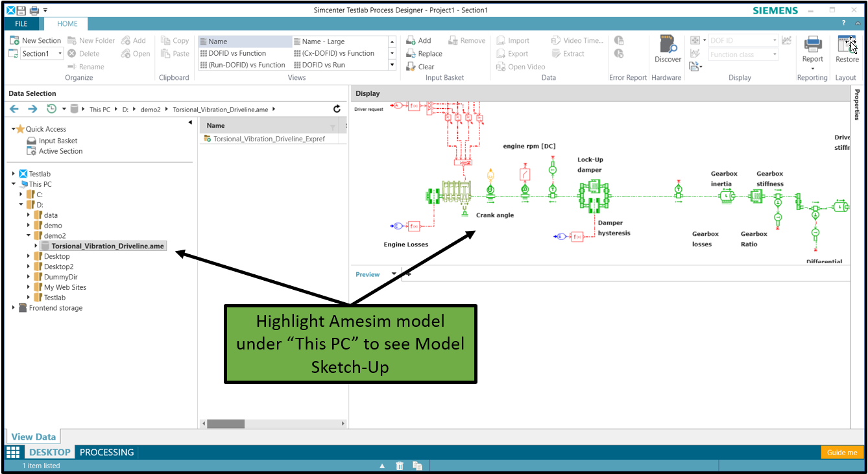The height and width of the screenshot is (474, 868).
Task: Click Export in Data group
Action: click(x=512, y=54)
